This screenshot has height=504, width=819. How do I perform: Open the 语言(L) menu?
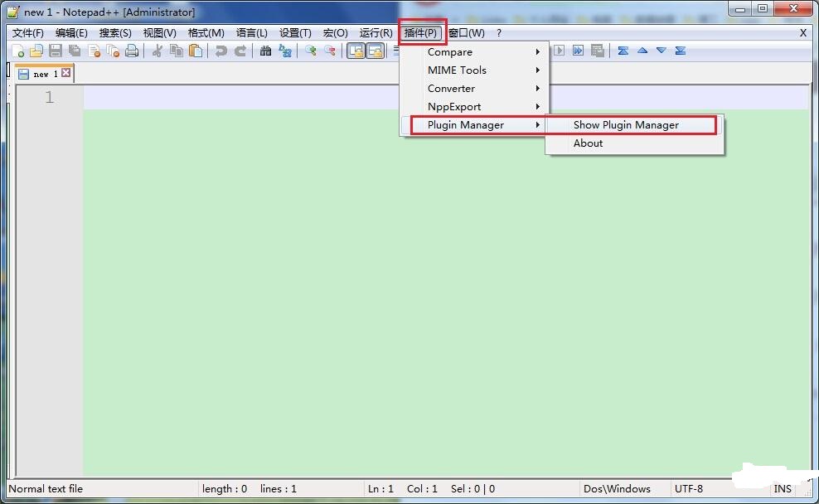[x=252, y=33]
